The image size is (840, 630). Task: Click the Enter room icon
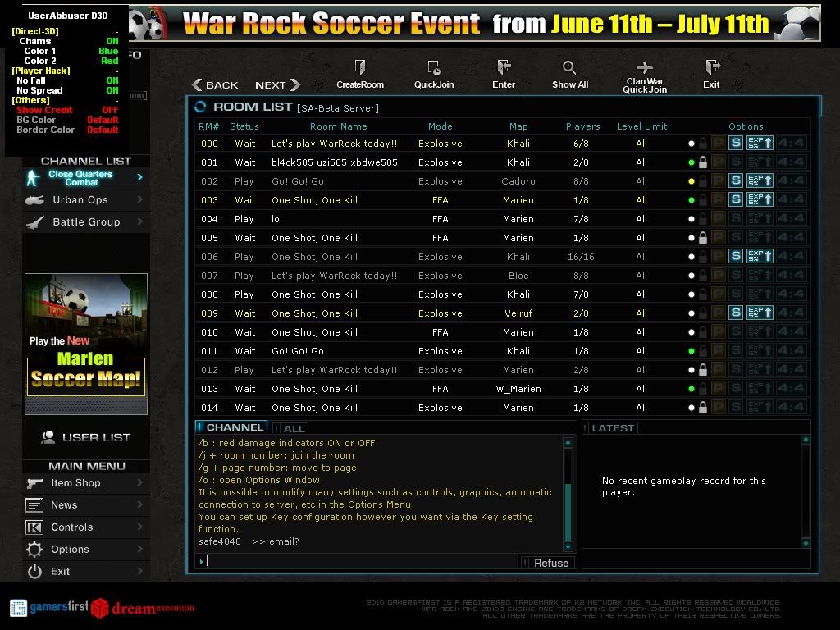pyautogui.click(x=504, y=67)
